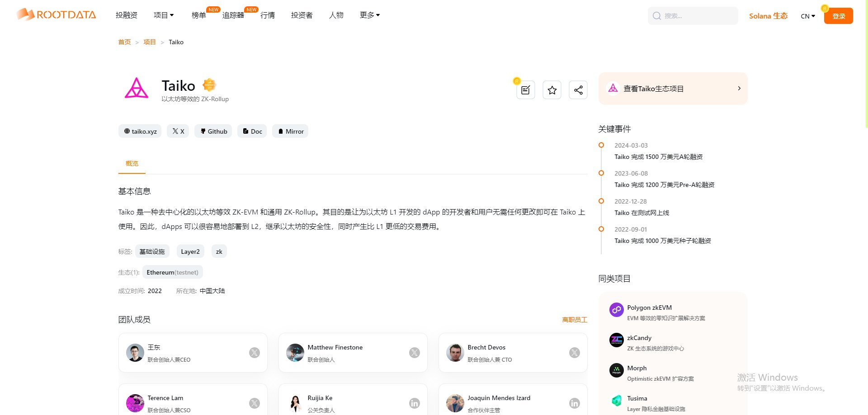Open event Taiko 完成 1200 万美元Pre-A轮融资

point(665,185)
